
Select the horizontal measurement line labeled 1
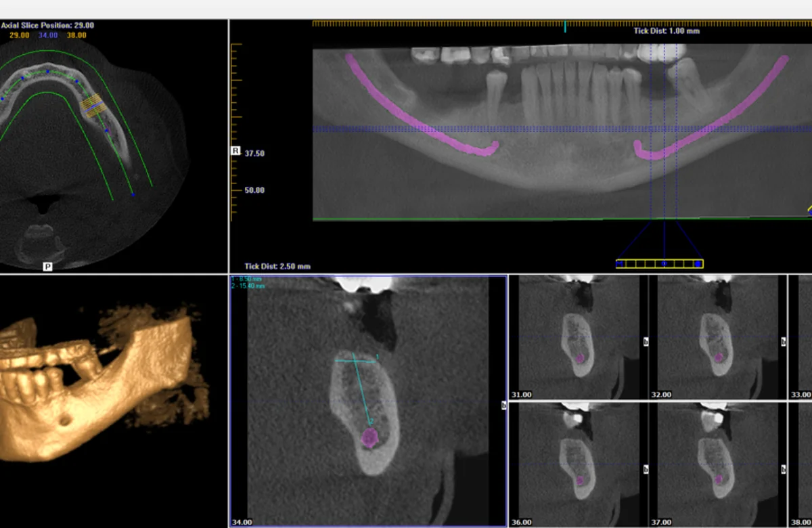click(x=355, y=361)
